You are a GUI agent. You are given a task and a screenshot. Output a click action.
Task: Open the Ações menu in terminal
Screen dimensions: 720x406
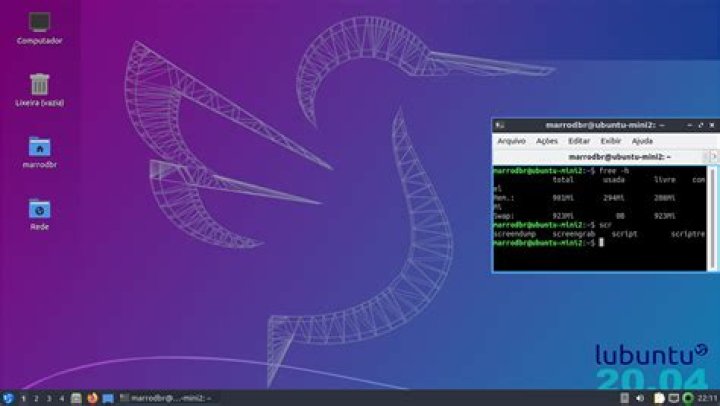[x=546, y=141]
